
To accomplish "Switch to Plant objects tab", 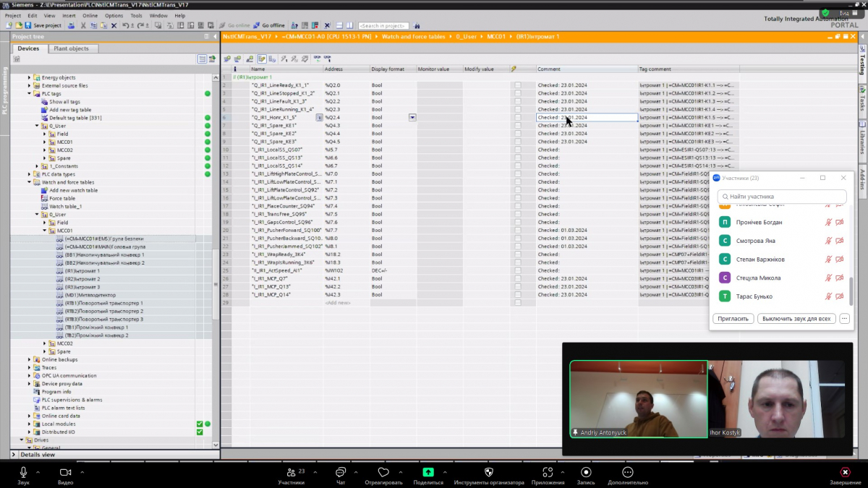I will [71, 48].
